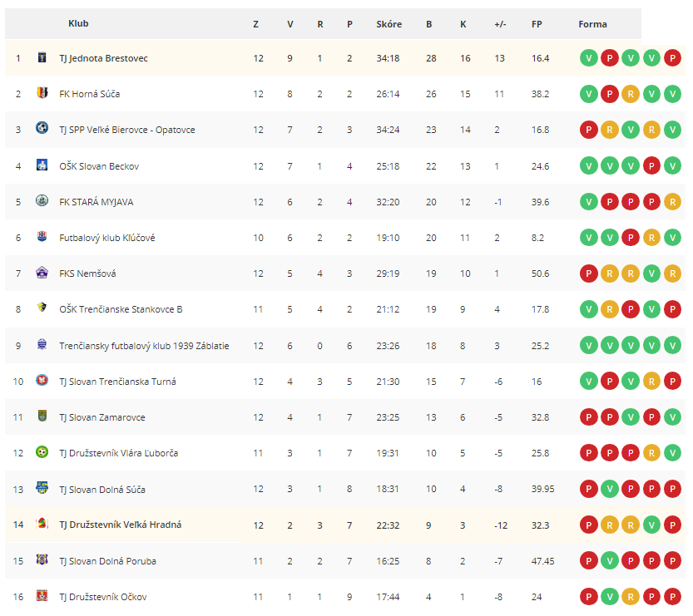Open the TJ Družstevník Veľká Hradná link
This screenshot has height=616, width=693.
tap(121, 525)
